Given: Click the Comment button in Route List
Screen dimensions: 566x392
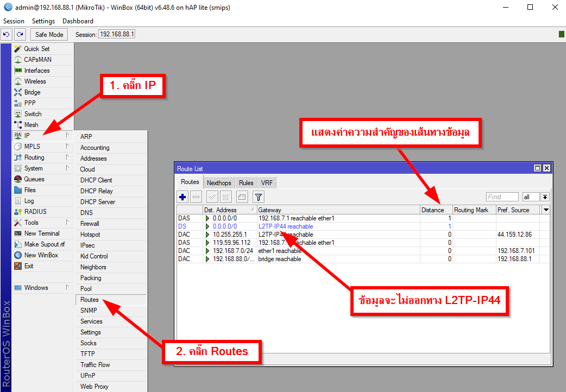Looking at the screenshot, I should pos(242,197).
